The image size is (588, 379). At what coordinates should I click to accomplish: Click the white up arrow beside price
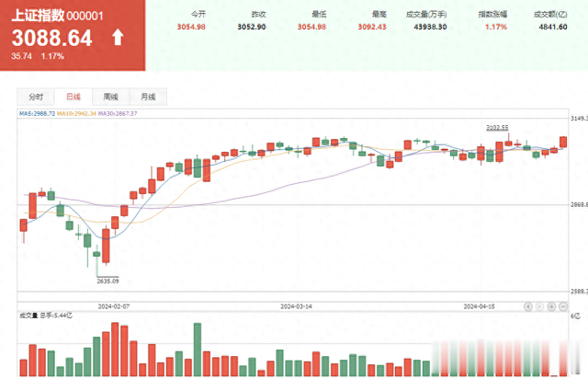[x=118, y=38]
